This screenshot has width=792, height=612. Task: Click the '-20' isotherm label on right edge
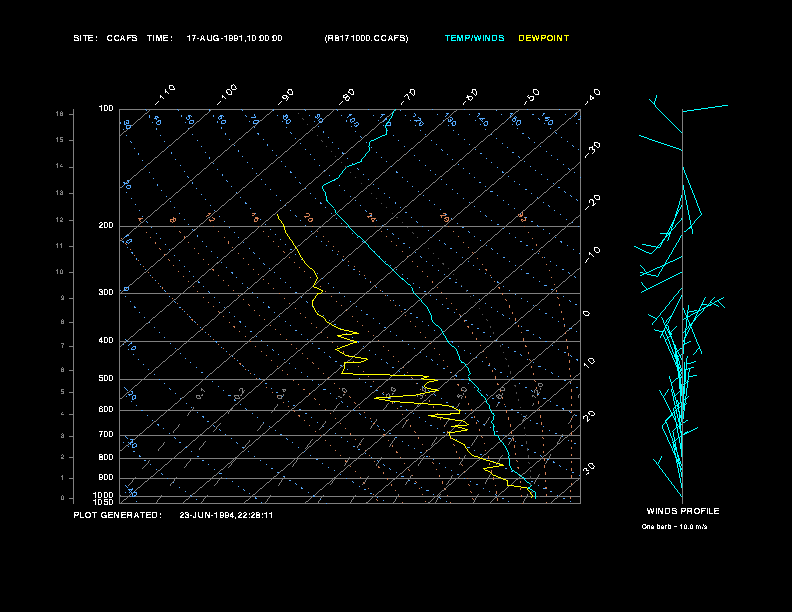click(592, 202)
